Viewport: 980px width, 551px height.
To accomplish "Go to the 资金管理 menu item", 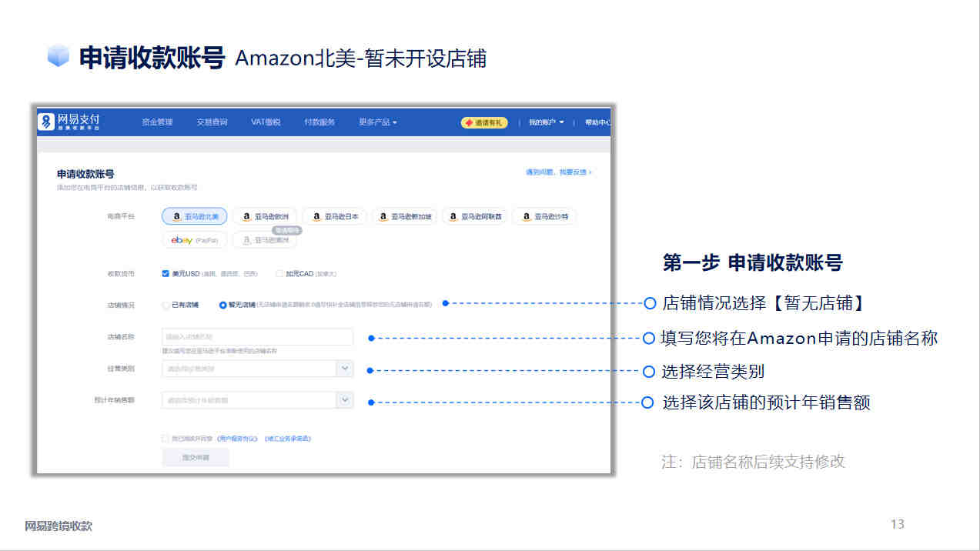I will coord(157,122).
